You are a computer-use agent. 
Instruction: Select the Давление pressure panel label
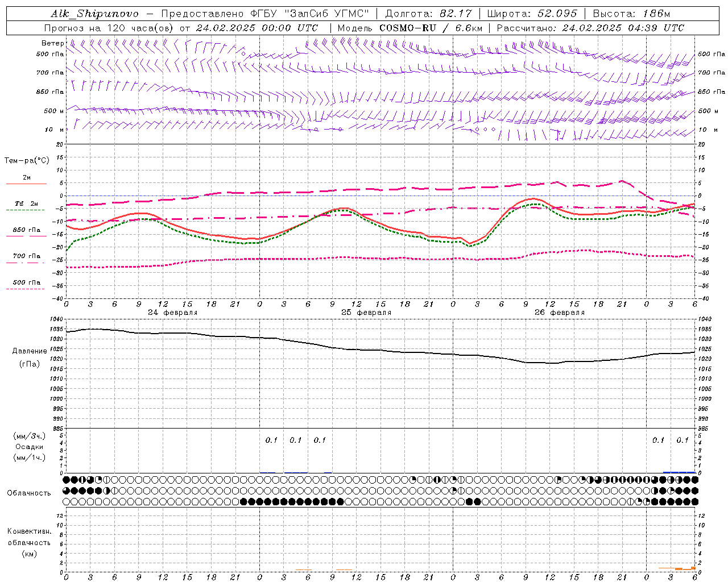coord(30,351)
